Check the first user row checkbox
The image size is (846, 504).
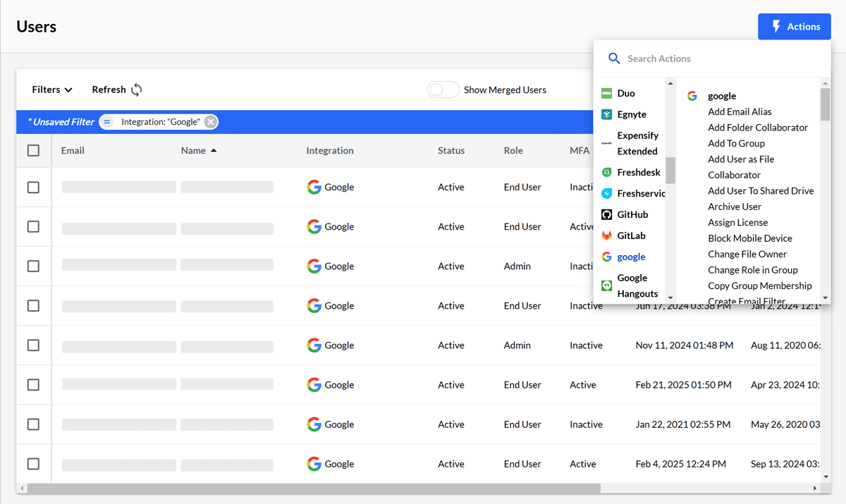coord(32,187)
